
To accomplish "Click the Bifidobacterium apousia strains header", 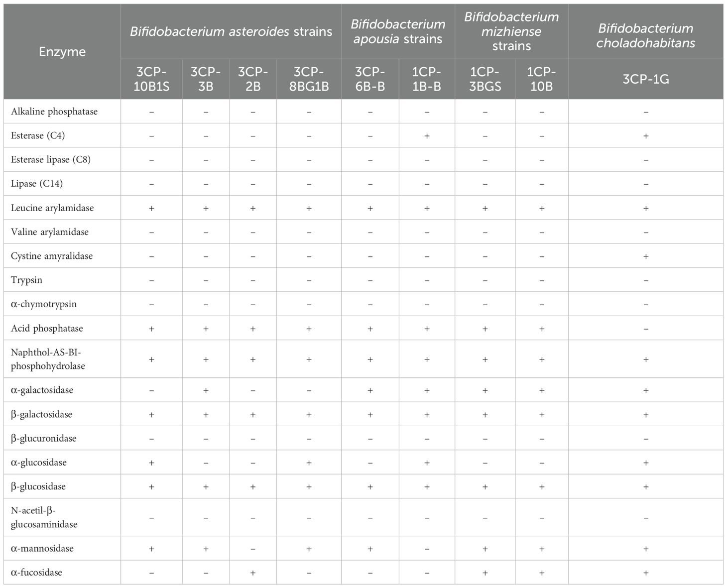I will 398,32.
